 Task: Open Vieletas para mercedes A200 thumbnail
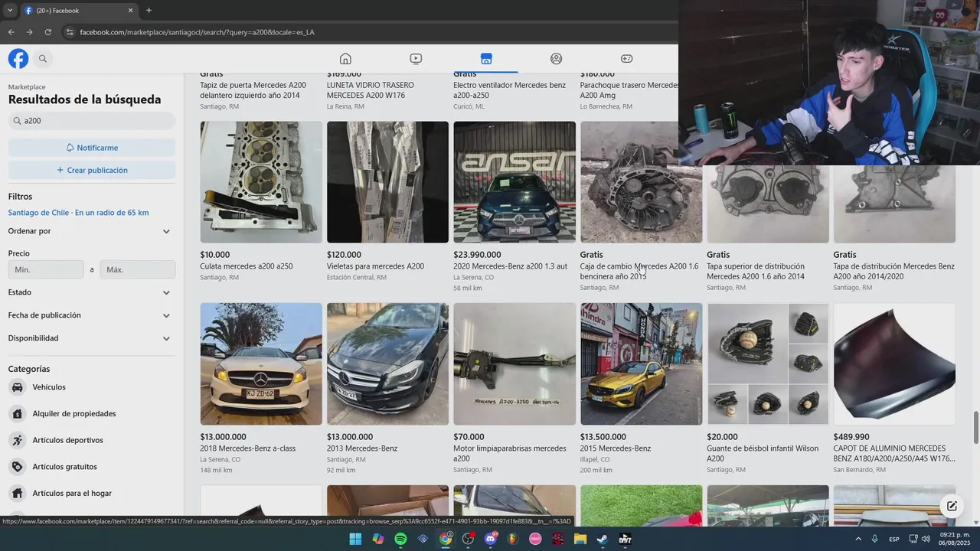(387, 182)
